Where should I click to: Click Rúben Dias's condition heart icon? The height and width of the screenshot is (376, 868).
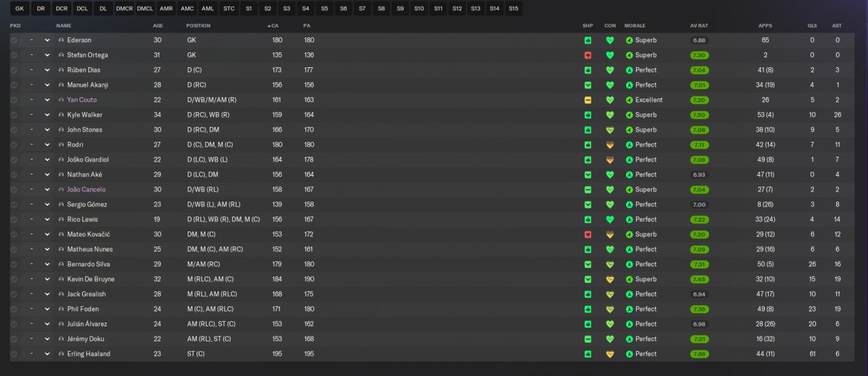click(610, 70)
